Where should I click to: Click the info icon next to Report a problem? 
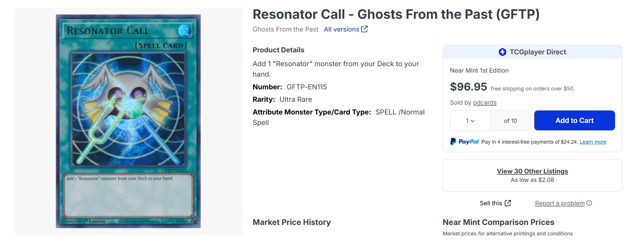click(589, 203)
